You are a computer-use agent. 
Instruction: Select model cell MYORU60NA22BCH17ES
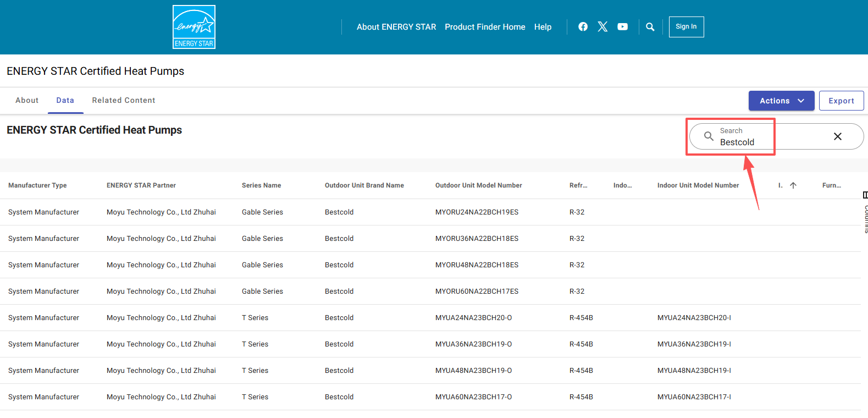coord(477,291)
